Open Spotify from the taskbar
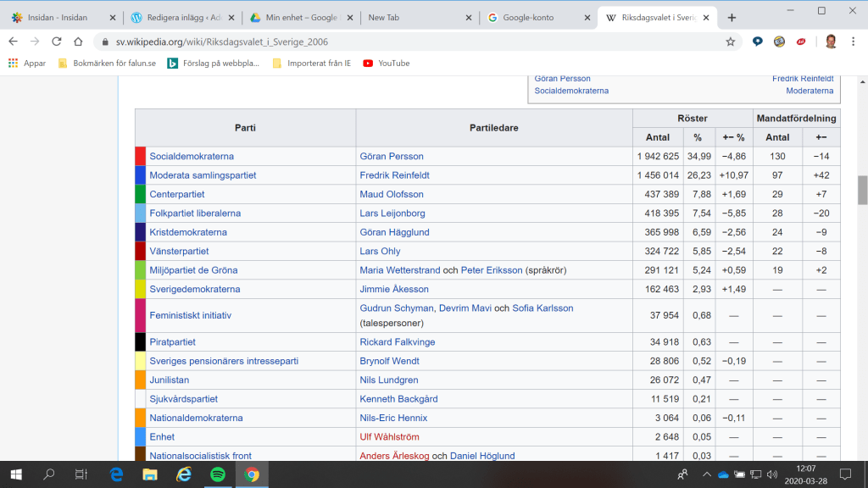This screenshot has height=488, width=868. (x=216, y=474)
